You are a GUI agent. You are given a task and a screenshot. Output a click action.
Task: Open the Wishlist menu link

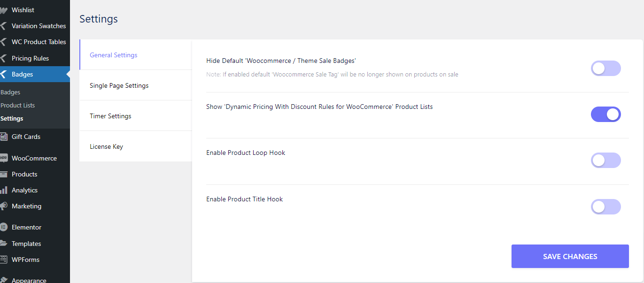[23, 10]
